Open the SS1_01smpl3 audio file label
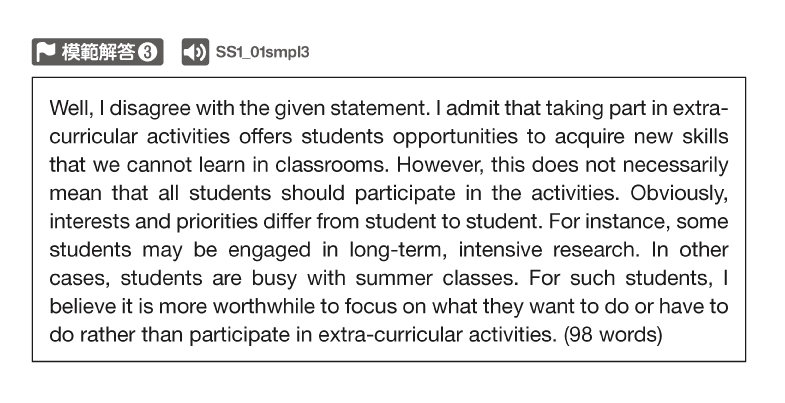 click(x=262, y=52)
